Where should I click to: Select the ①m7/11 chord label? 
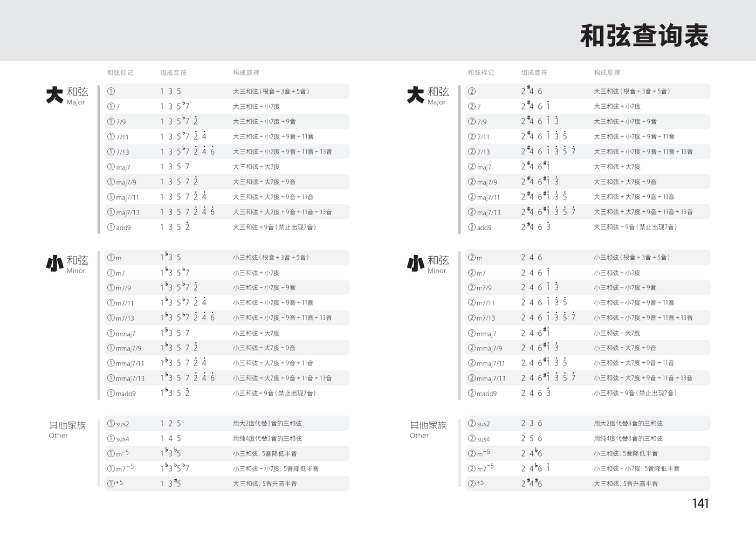point(120,303)
